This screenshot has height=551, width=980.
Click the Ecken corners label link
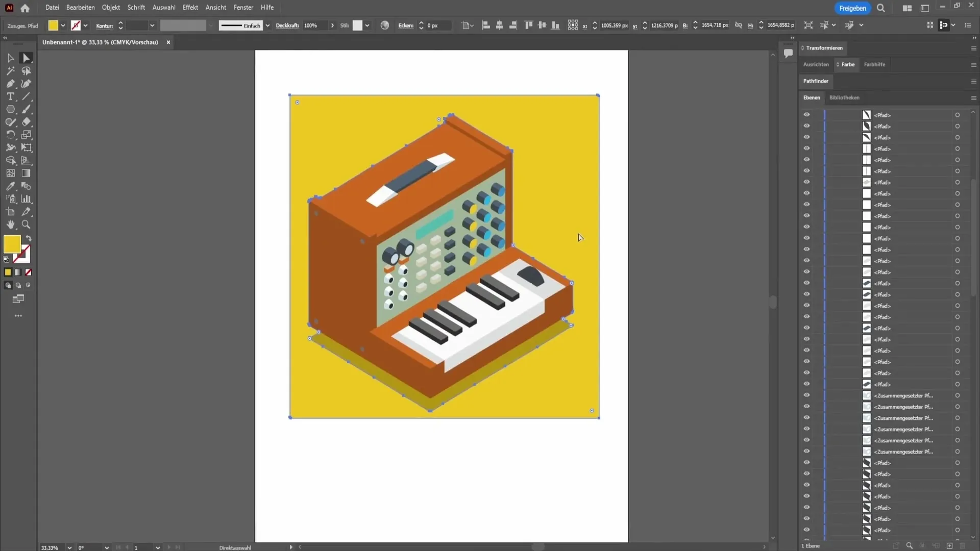(x=406, y=26)
